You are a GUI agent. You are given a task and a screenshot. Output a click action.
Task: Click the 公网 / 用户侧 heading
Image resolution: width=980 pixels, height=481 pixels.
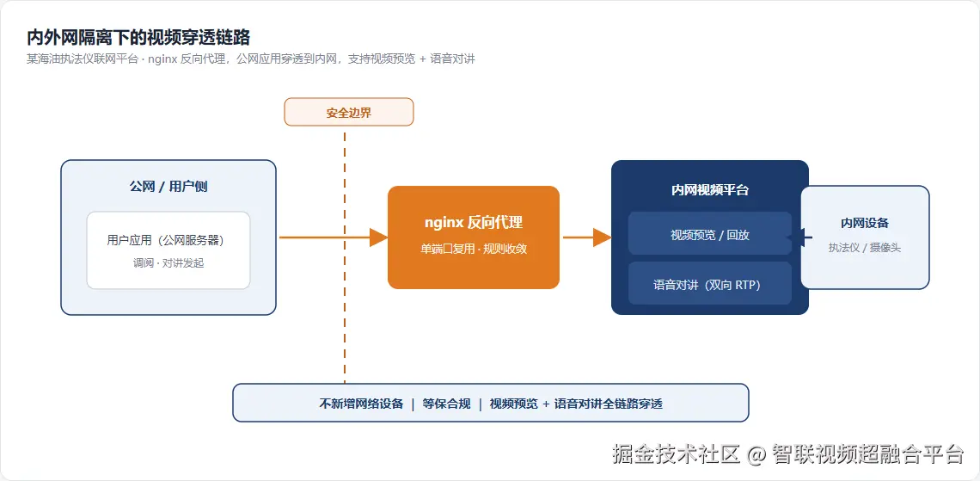pos(168,187)
